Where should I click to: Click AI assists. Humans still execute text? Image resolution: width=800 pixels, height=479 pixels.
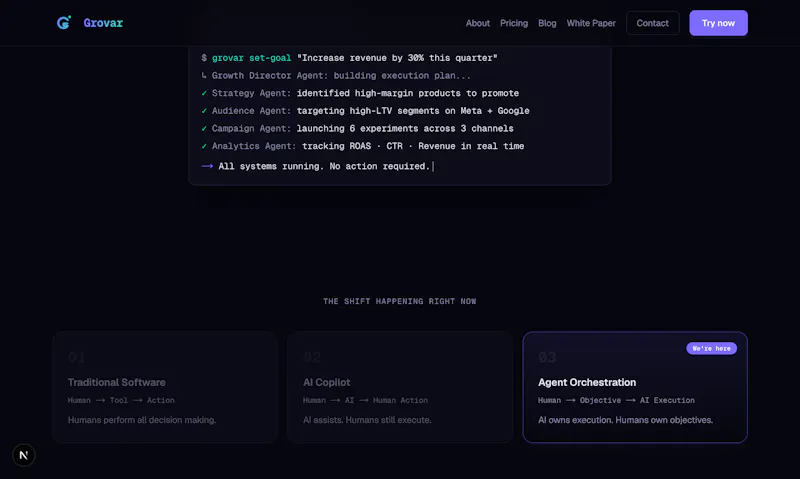click(x=367, y=420)
